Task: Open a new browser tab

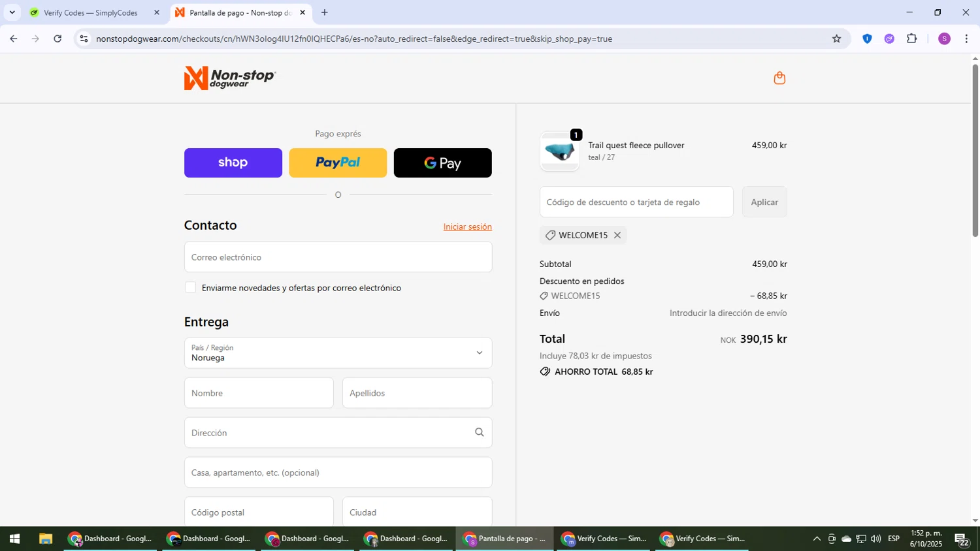Action: pos(325,12)
